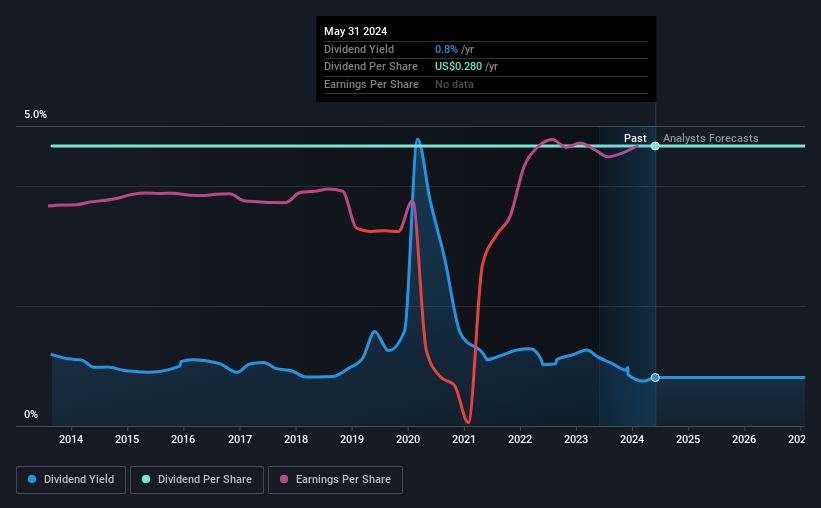This screenshot has height=508, width=821.
Task: Click the 2014 x-axis year label
Action: (x=71, y=439)
